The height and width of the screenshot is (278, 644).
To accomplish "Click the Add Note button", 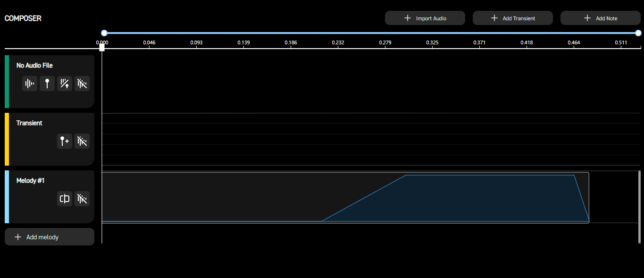I will tap(600, 18).
